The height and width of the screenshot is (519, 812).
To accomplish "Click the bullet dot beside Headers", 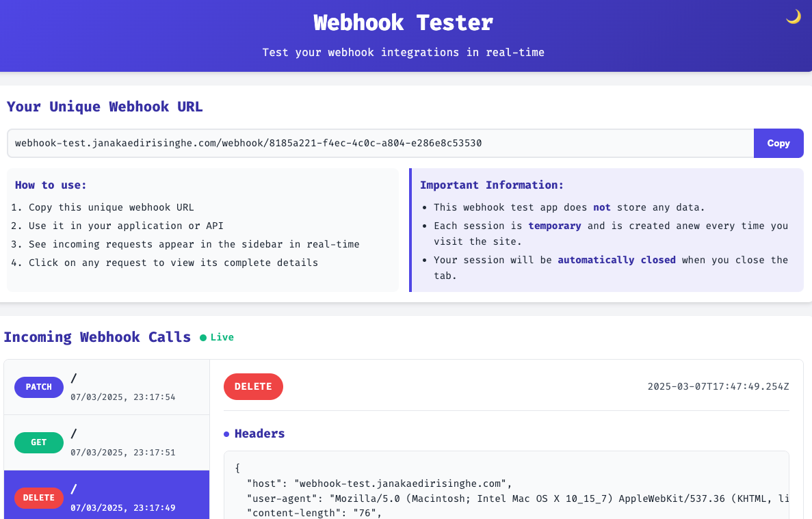I will tap(226, 434).
